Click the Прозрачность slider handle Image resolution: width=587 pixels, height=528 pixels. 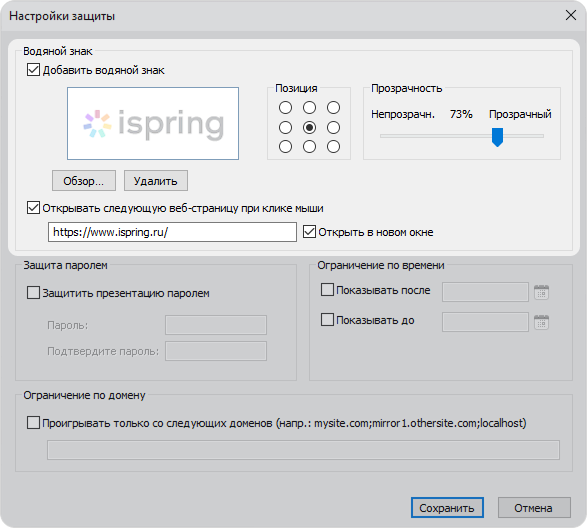point(497,137)
